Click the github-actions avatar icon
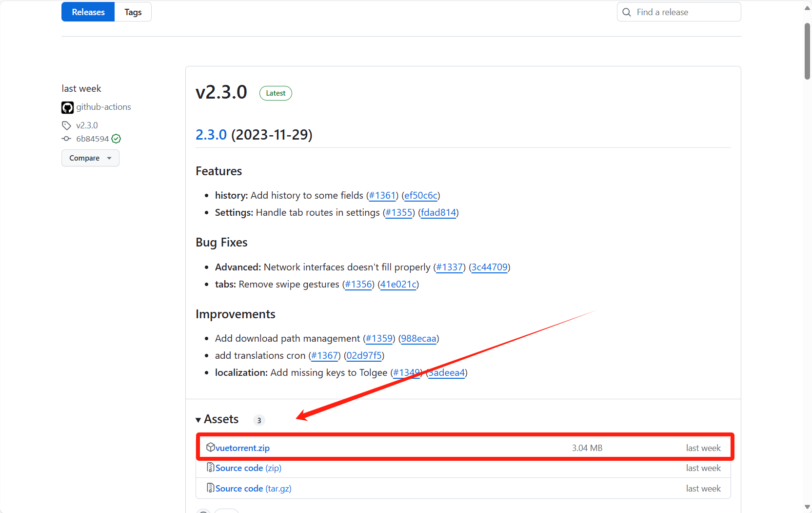812x513 pixels. 67,107
